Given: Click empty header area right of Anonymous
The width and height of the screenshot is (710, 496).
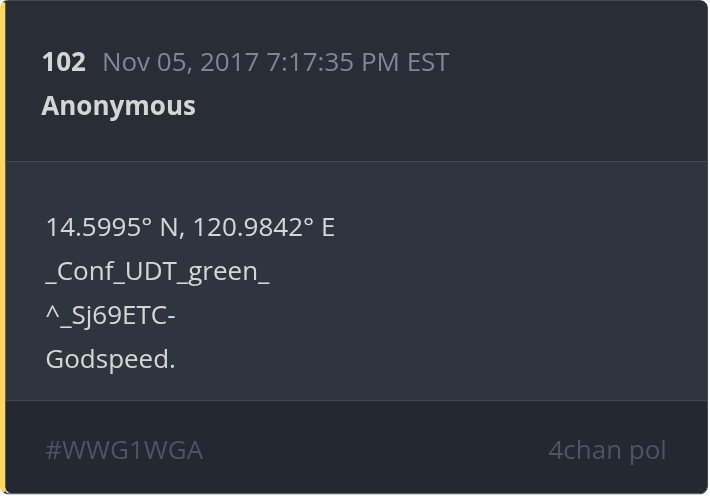Looking at the screenshot, I should [x=450, y=106].
